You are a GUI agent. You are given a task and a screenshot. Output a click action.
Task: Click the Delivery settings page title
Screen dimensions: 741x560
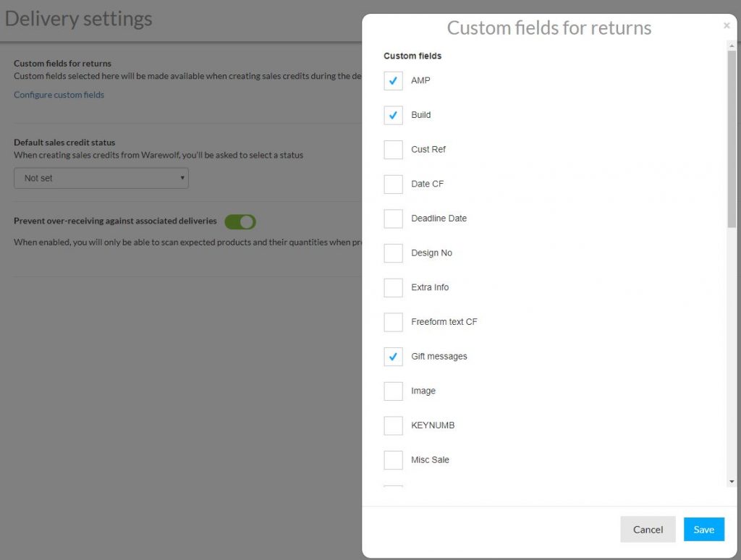78,18
